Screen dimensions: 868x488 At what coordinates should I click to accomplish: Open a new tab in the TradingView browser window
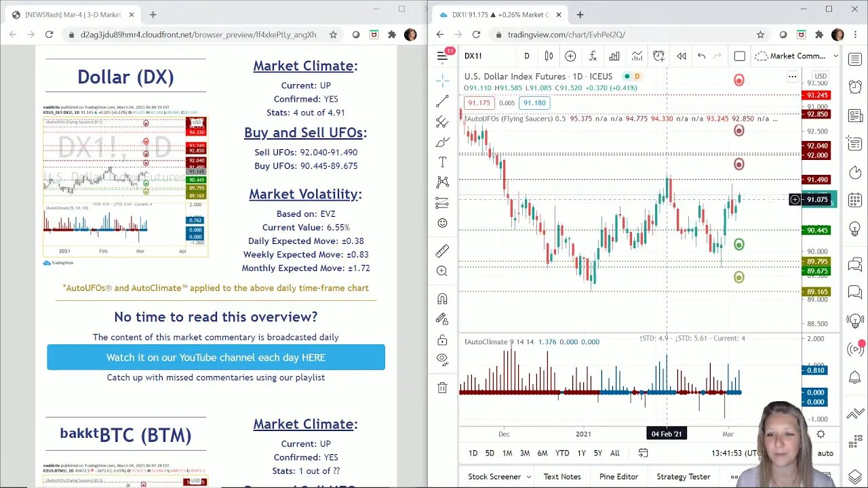(x=580, y=14)
